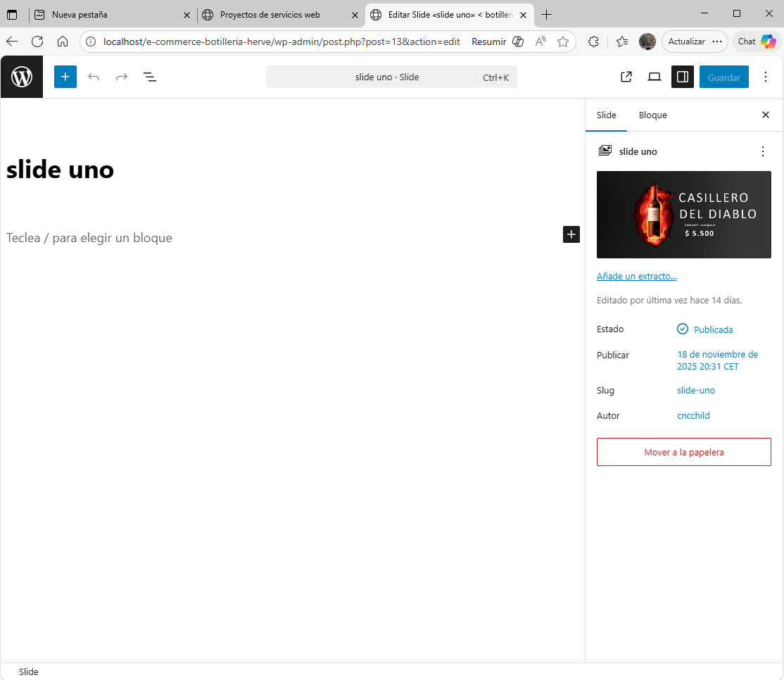Open the document overview list view

[x=150, y=77]
